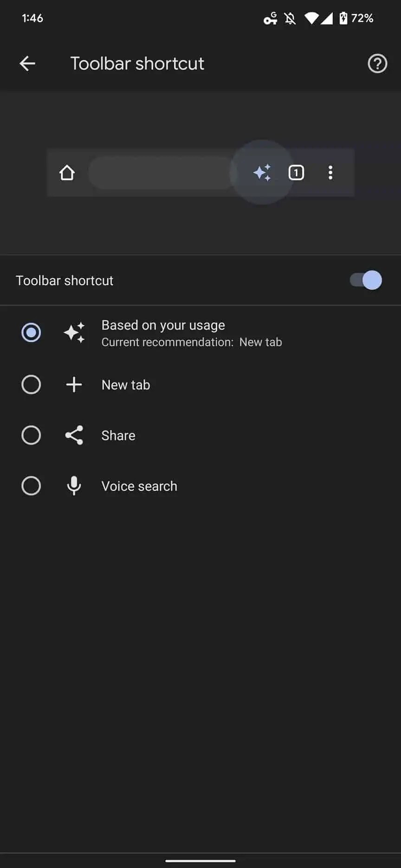This screenshot has width=401, height=868.
Task: Open the help question mark icon
Action: [377, 64]
